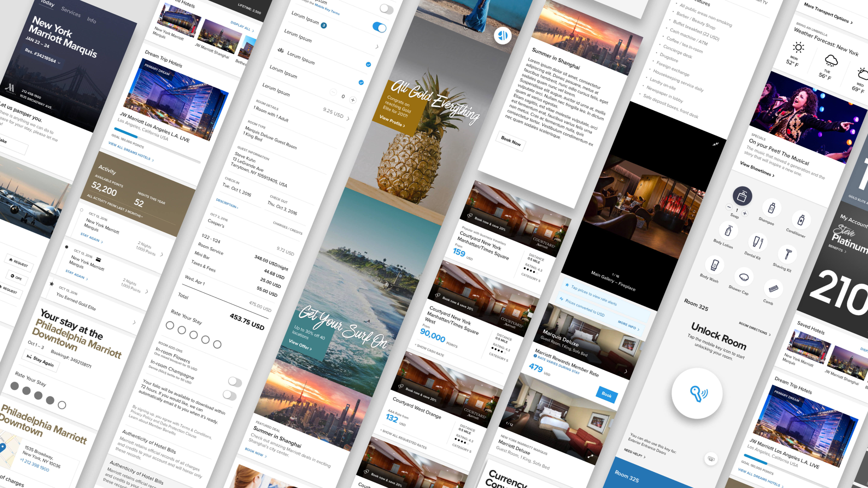
Task: Click the white Book Now button under Summer in Shanghai
Action: 511,141
